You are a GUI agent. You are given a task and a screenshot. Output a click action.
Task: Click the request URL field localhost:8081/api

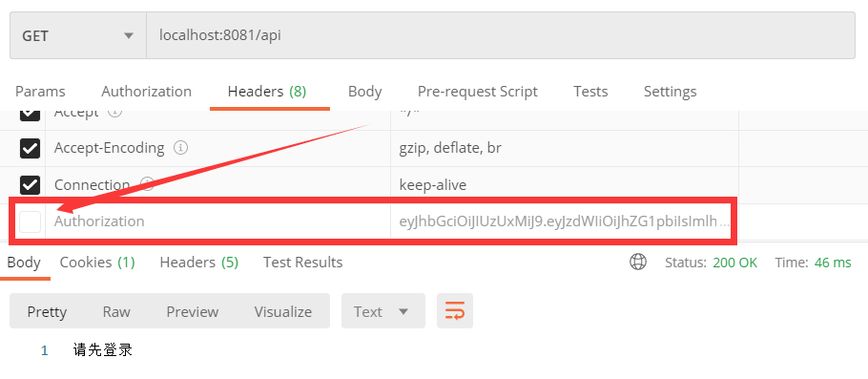click(501, 36)
